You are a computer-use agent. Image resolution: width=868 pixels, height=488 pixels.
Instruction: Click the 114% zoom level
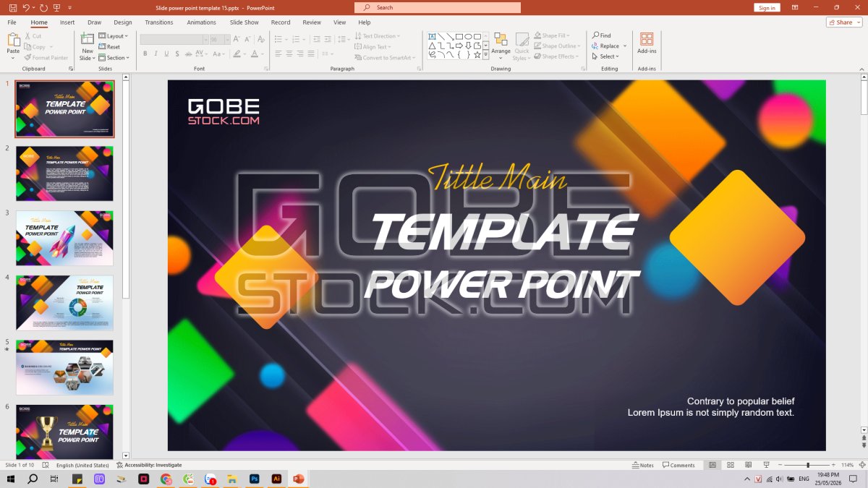point(848,465)
